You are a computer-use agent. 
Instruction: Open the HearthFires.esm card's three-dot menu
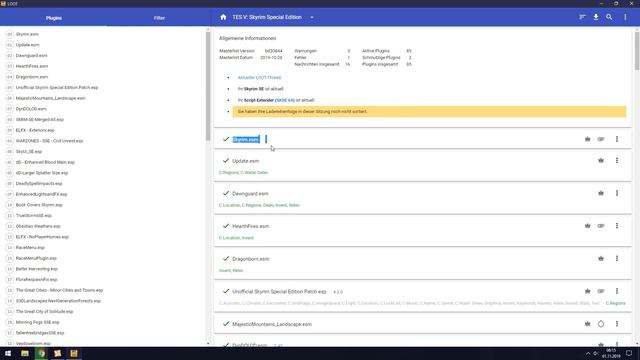tap(617, 226)
